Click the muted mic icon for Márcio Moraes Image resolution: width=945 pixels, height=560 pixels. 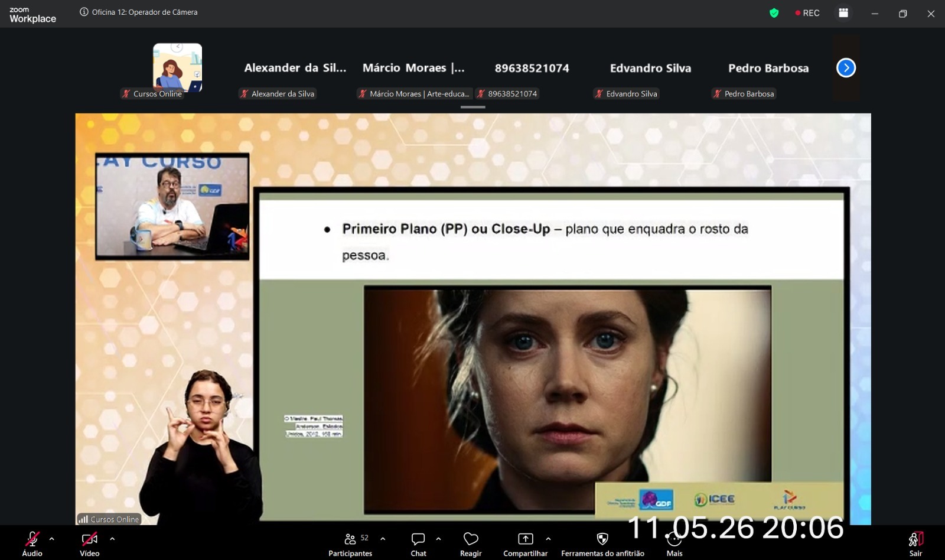(362, 93)
